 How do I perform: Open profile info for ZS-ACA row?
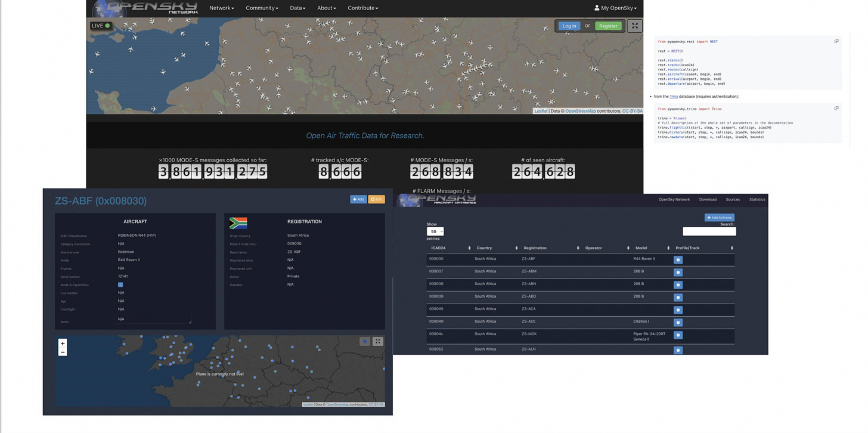678,310
